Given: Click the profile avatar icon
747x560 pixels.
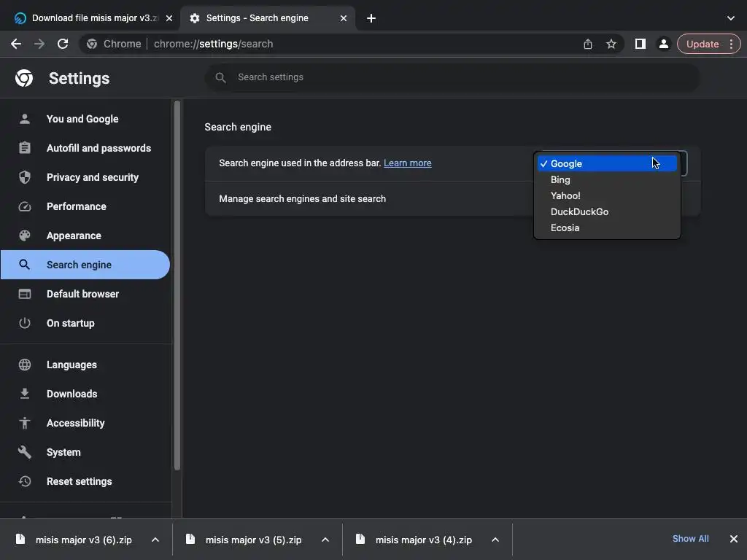Looking at the screenshot, I should (x=663, y=44).
